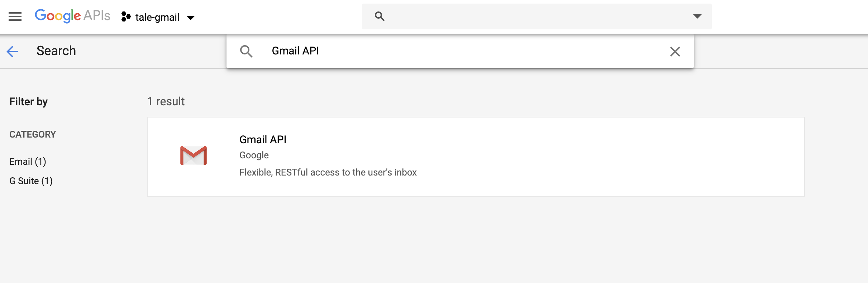Clear the Gmail API search query

(675, 52)
